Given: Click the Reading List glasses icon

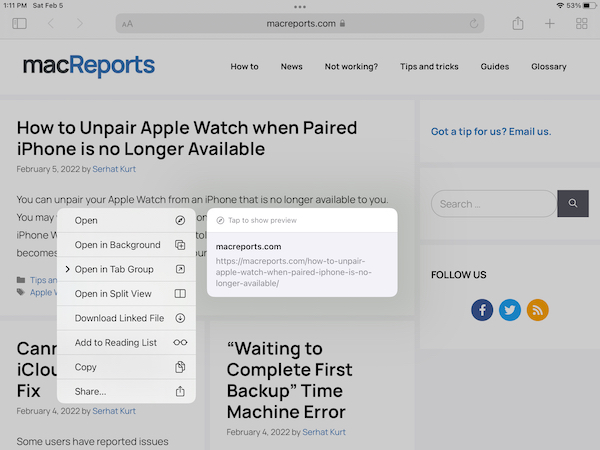Looking at the screenshot, I should [x=180, y=342].
